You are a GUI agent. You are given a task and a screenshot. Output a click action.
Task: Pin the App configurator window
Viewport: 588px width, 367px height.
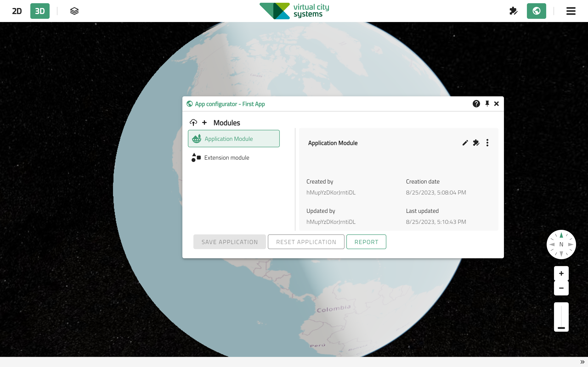(x=487, y=104)
